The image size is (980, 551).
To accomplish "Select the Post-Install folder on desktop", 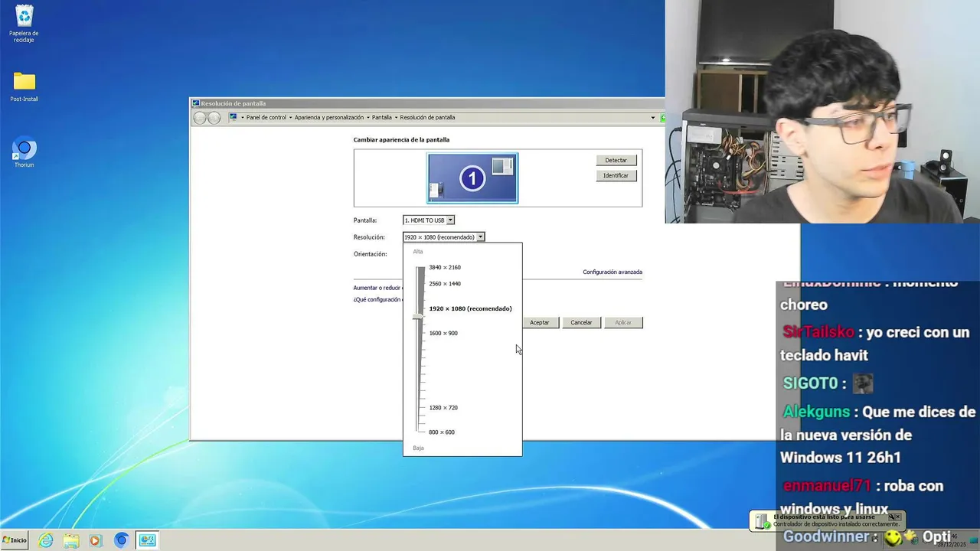I will 24,87.
